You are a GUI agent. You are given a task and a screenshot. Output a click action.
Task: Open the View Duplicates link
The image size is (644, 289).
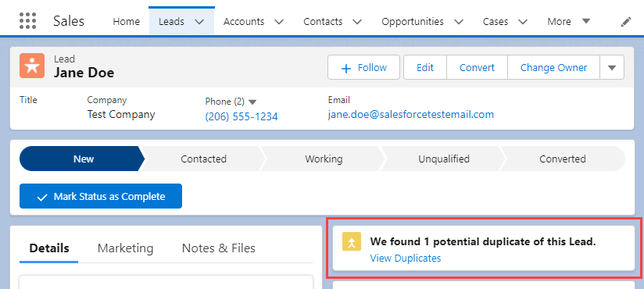[406, 259]
